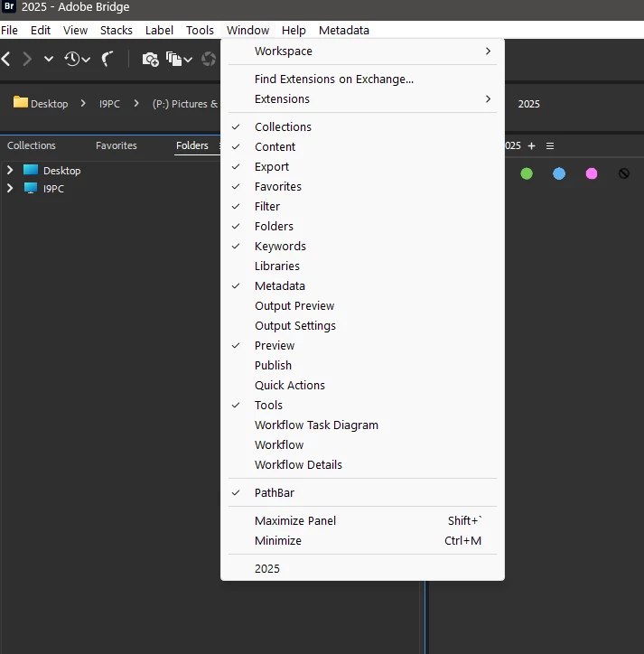Open the parent/favorites chevron dropdown
The height and width of the screenshot is (654, 644).
point(49,59)
